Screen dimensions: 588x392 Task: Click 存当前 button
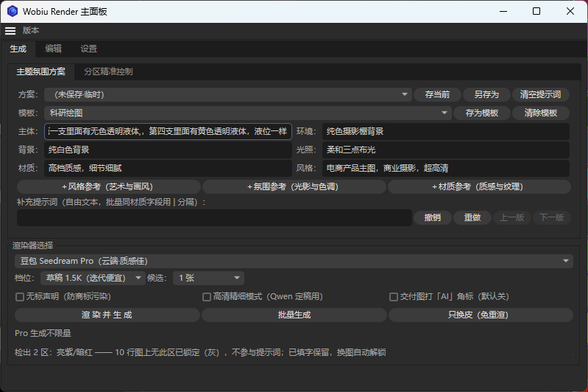click(437, 94)
